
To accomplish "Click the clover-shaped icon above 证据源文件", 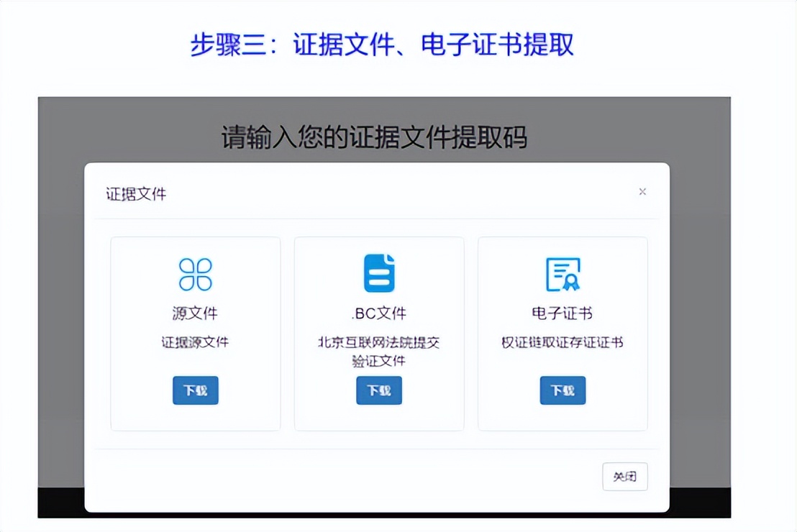I will (x=195, y=272).
